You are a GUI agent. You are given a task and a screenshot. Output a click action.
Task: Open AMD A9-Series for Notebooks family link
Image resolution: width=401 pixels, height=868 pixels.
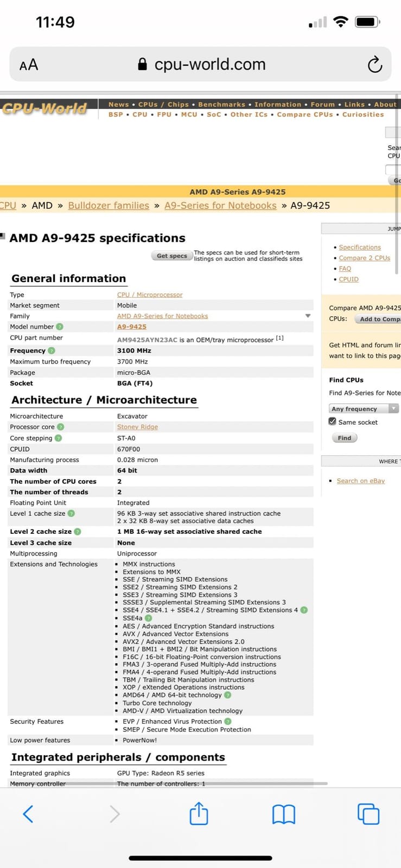pyautogui.click(x=162, y=316)
